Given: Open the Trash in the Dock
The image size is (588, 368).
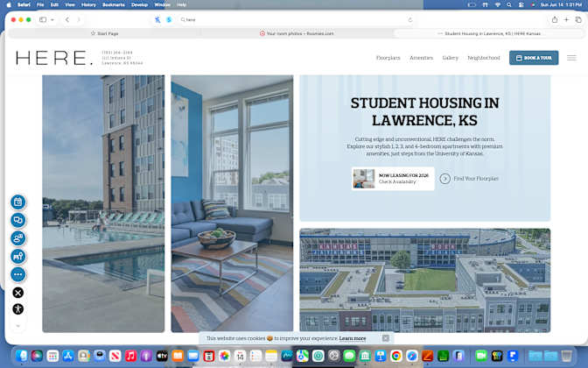Looking at the screenshot, I should pos(567,356).
